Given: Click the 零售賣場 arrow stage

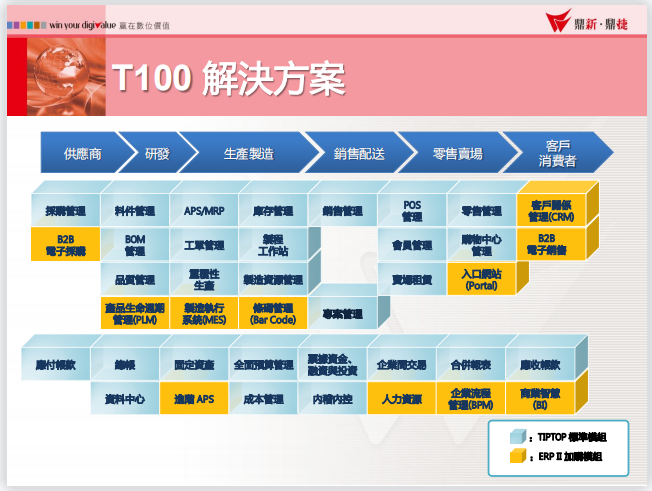Looking at the screenshot, I should (457, 153).
